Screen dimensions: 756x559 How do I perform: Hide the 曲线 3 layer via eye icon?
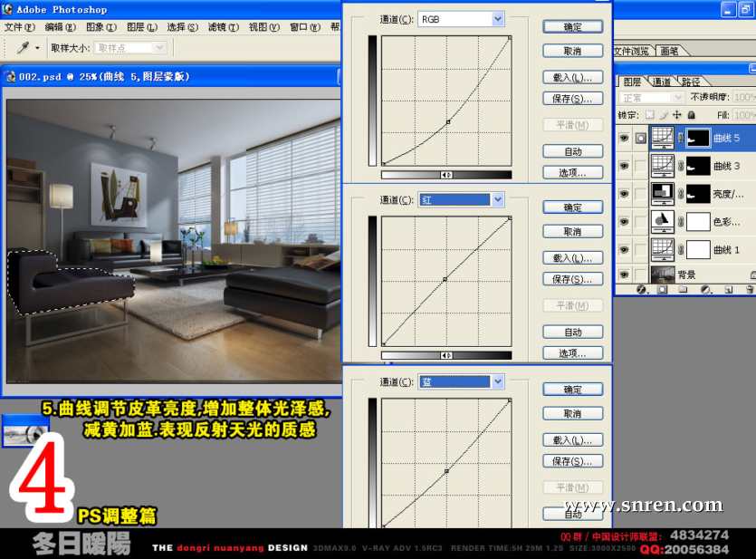point(625,167)
